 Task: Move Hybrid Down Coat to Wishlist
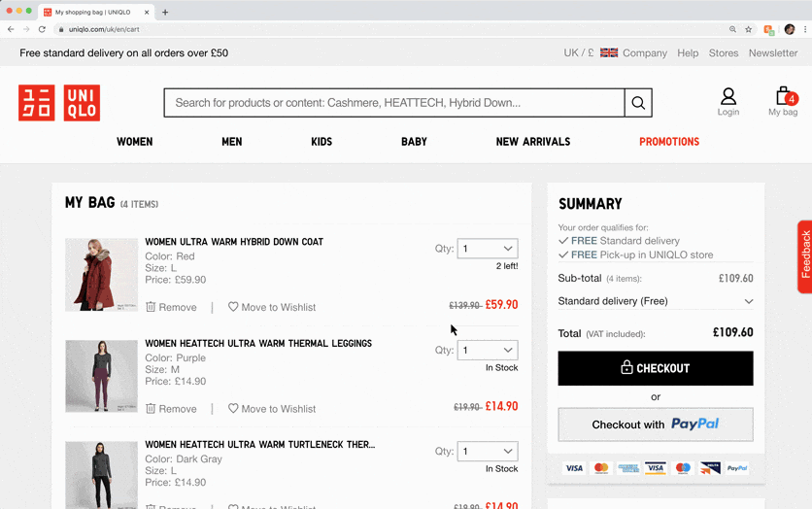coord(272,307)
